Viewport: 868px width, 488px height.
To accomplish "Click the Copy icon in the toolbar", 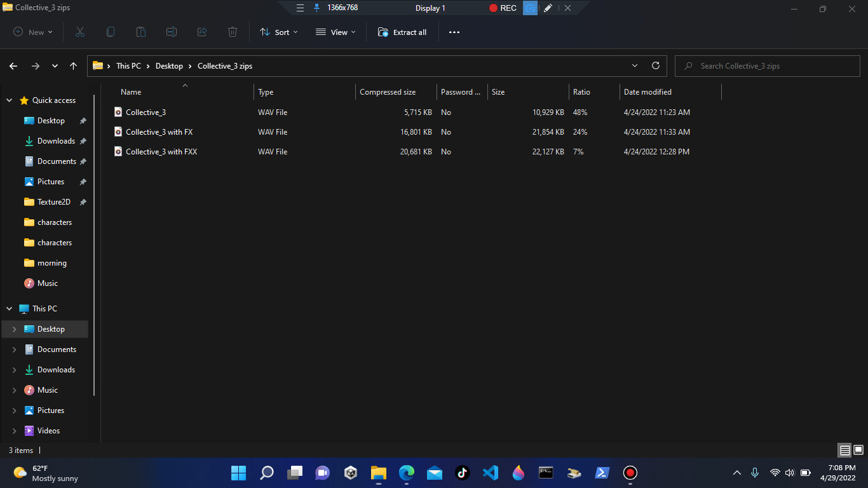I will point(110,32).
